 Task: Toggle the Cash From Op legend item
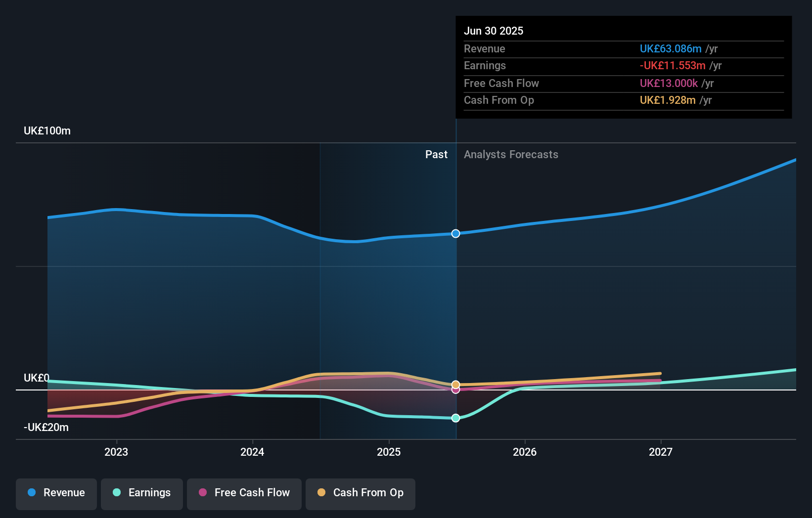pos(361,493)
